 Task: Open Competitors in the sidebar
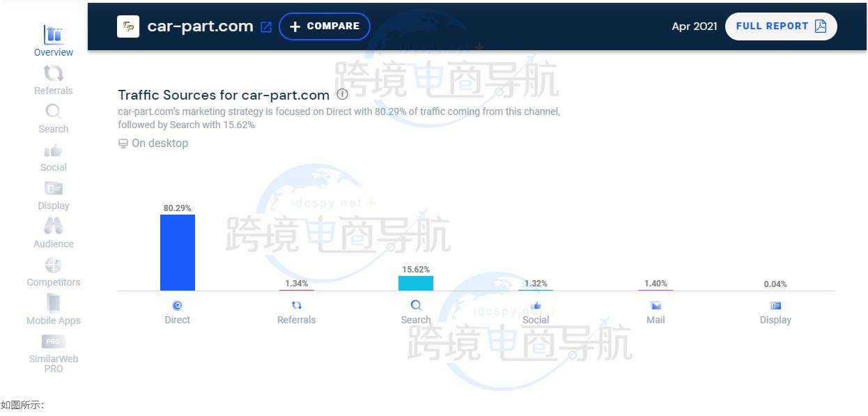pos(53,265)
